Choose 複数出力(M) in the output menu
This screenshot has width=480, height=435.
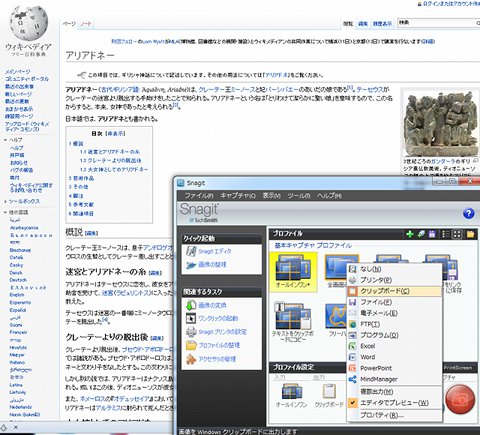(395, 392)
